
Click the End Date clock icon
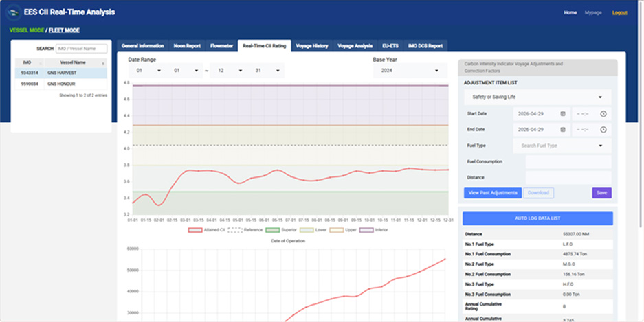coord(603,130)
